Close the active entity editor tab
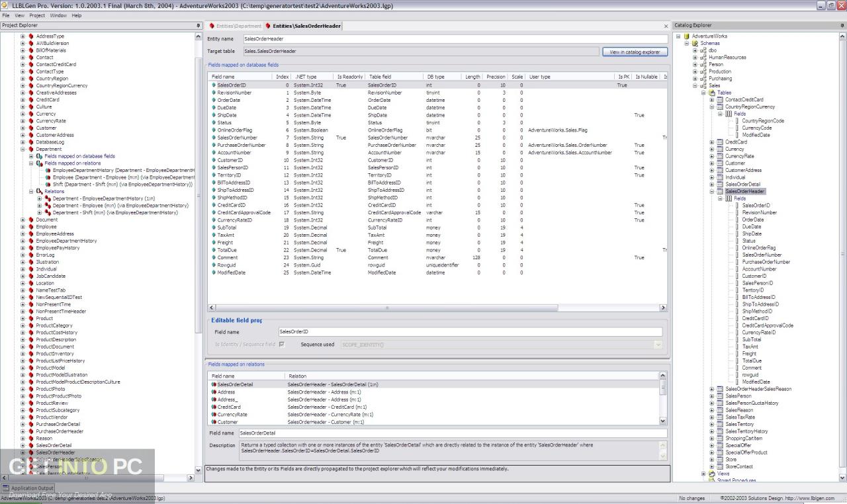Image resolution: width=847 pixels, height=504 pixels. (x=666, y=26)
